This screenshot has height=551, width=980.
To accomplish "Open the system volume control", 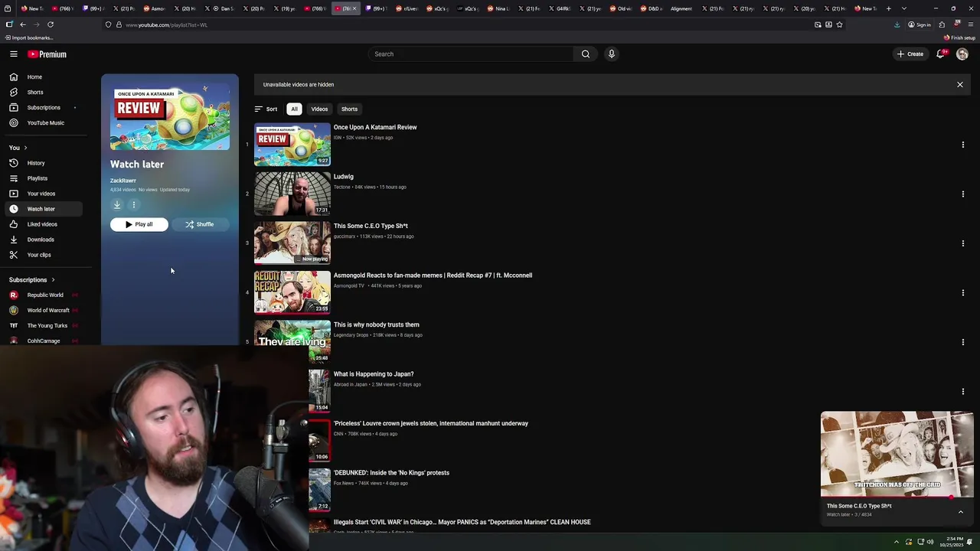I will coord(930,542).
